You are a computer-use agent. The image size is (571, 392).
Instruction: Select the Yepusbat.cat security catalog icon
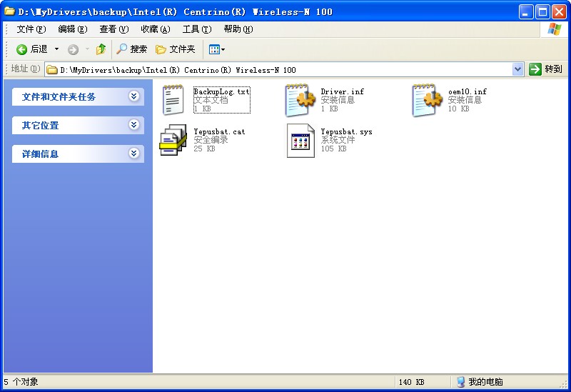coord(173,140)
